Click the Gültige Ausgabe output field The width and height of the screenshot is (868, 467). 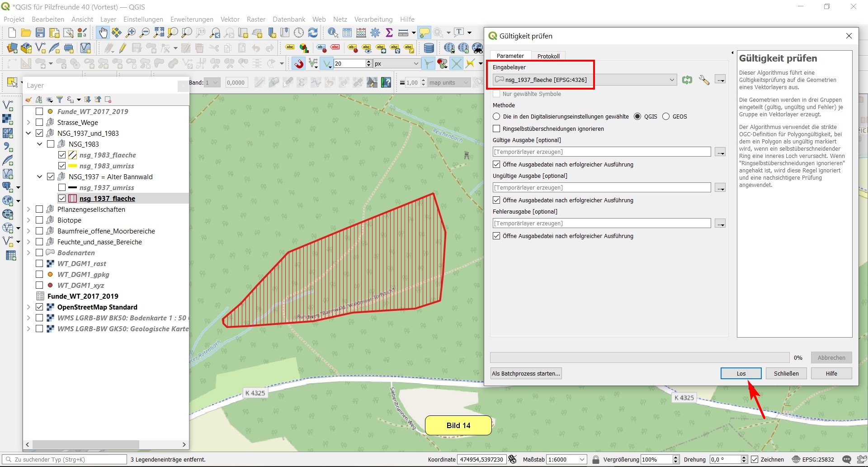pyautogui.click(x=601, y=152)
